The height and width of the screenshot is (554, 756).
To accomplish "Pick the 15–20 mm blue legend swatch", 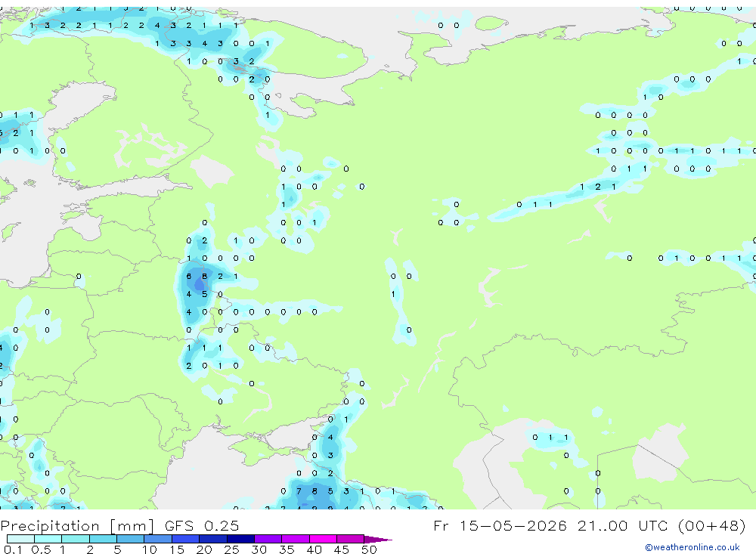I will click(x=186, y=539).
